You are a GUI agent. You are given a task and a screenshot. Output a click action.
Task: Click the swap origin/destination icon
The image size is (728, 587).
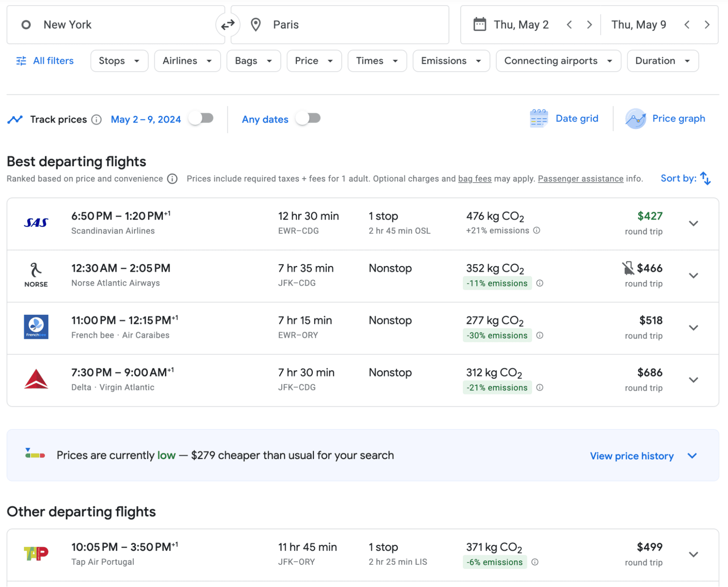click(228, 24)
